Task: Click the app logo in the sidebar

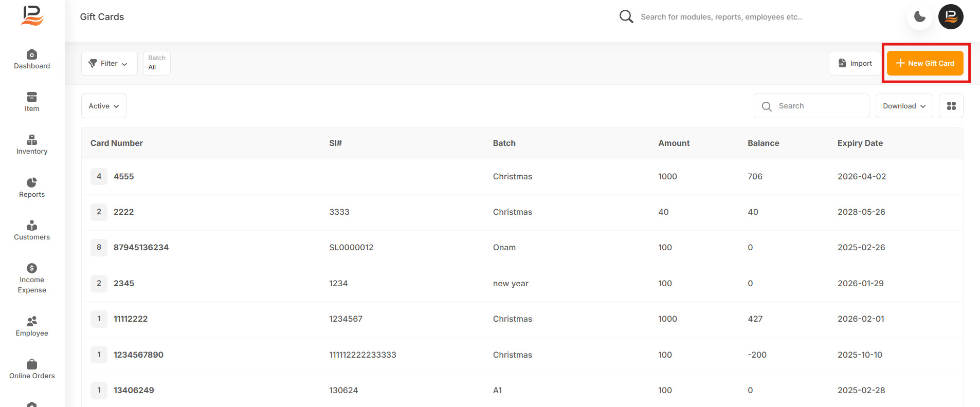Action: (x=32, y=16)
